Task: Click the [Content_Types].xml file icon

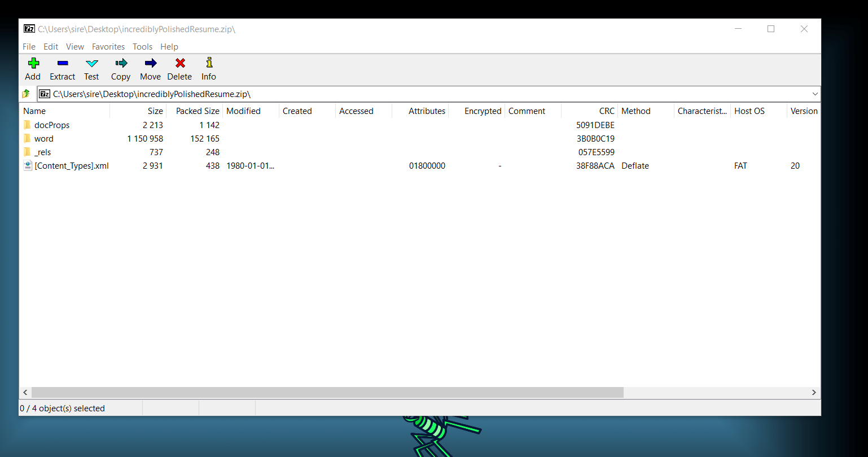Action: pyautogui.click(x=28, y=165)
